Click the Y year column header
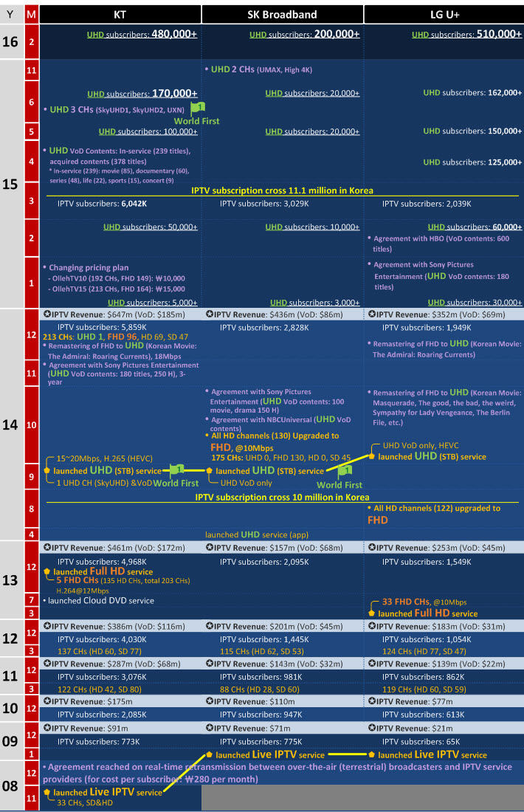Image resolution: width=524 pixels, height=812 pixels. pyautogui.click(x=10, y=15)
